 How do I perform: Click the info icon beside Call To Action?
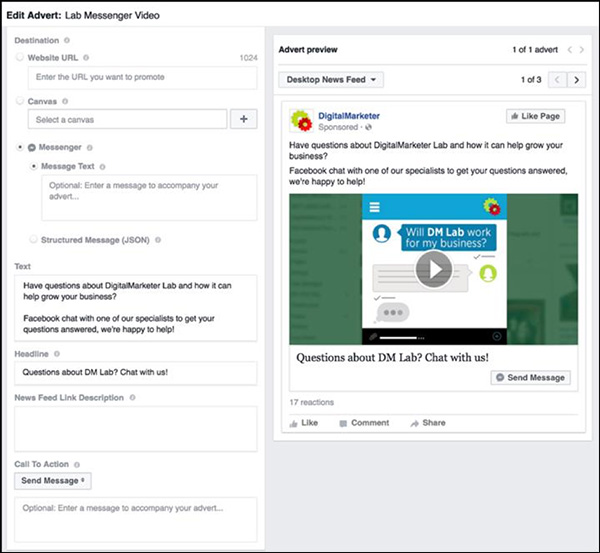(x=77, y=465)
